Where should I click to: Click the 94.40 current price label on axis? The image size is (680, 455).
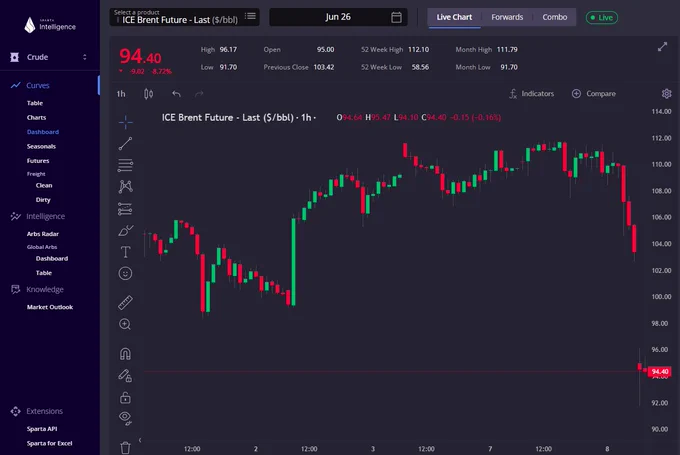659,372
